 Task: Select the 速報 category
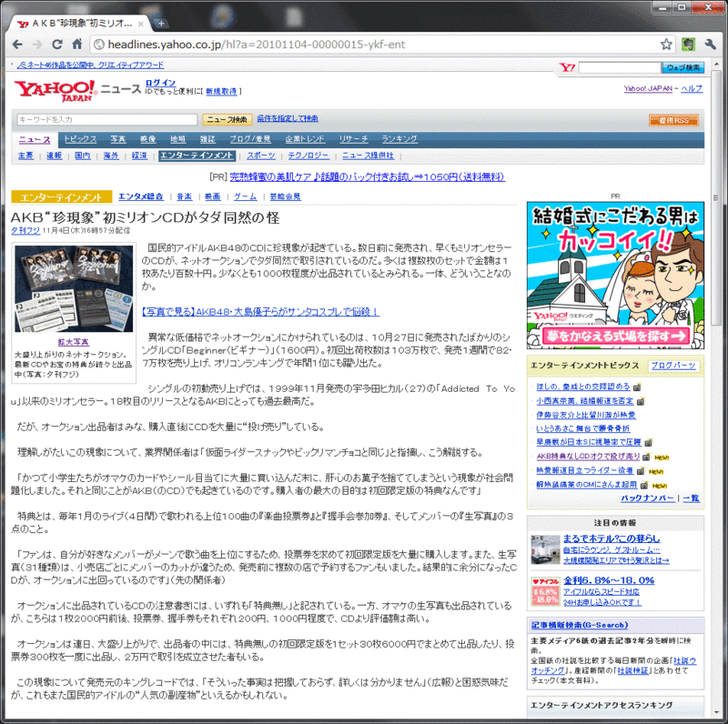click(54, 156)
